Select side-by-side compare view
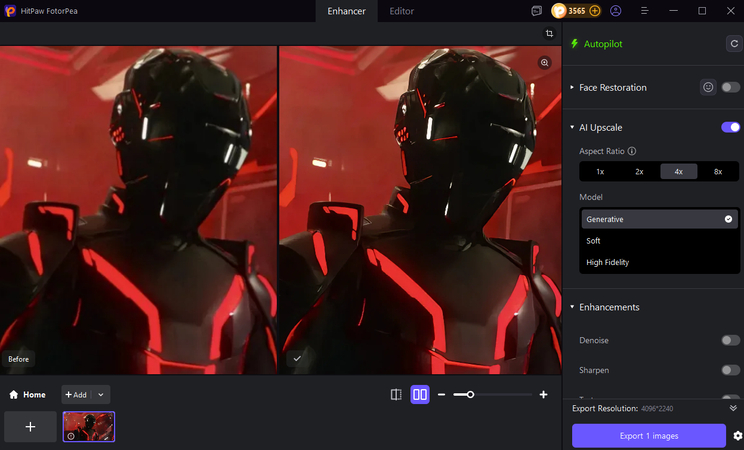 tap(420, 394)
